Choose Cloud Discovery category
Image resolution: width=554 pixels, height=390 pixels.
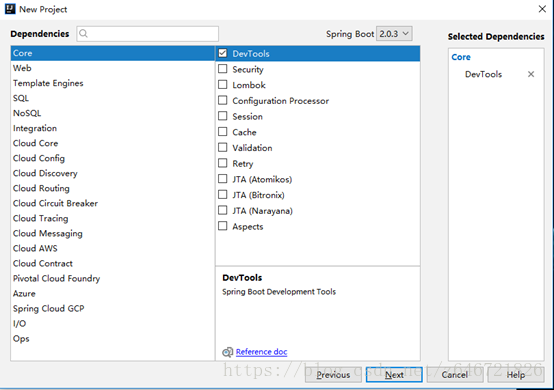113,173
